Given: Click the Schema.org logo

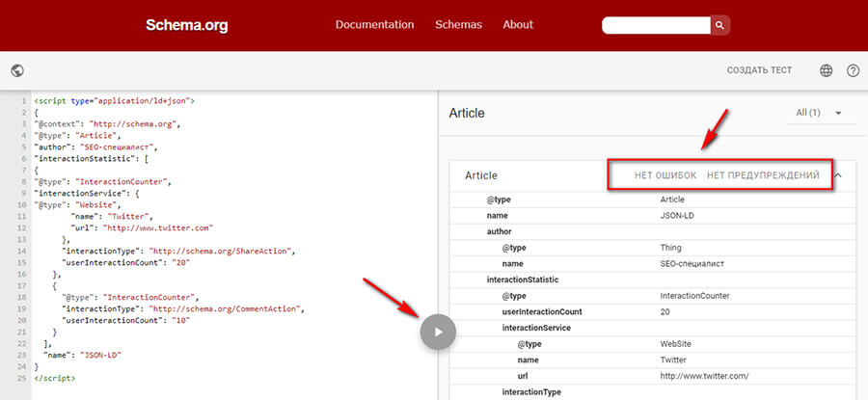Looking at the screenshot, I should click(x=186, y=26).
